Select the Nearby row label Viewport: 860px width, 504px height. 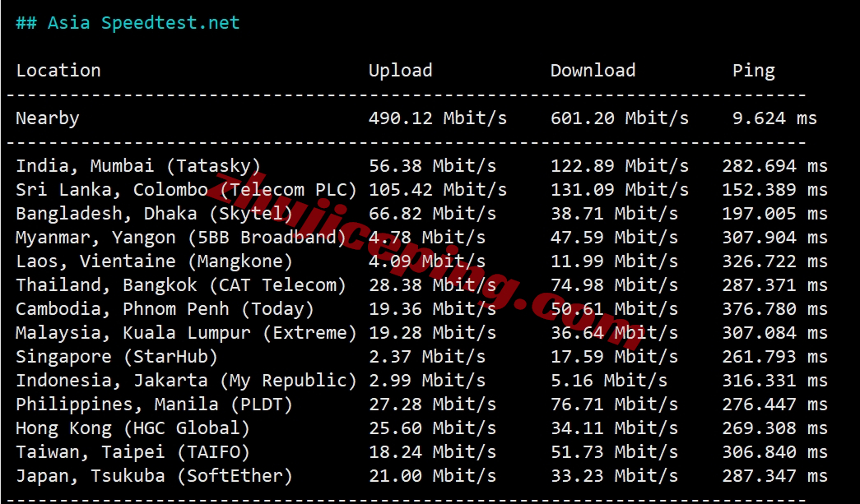click(x=48, y=118)
